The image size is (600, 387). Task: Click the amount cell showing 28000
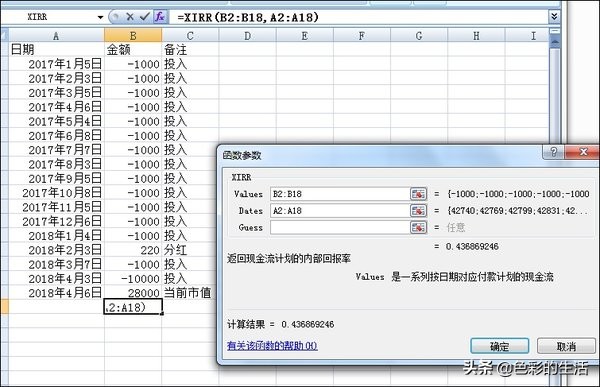[133, 293]
